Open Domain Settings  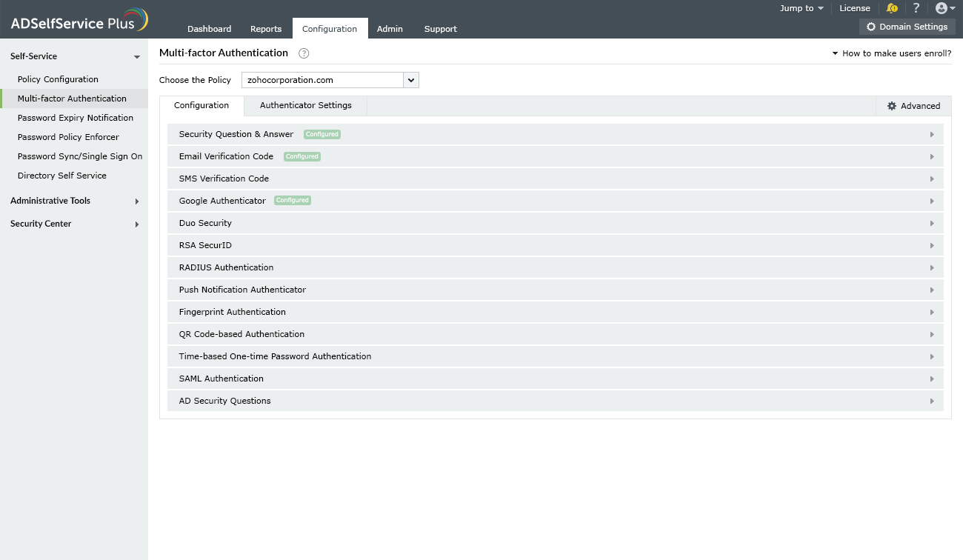[907, 27]
